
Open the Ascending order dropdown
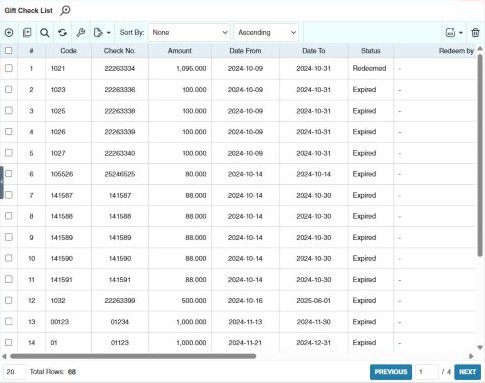266,33
